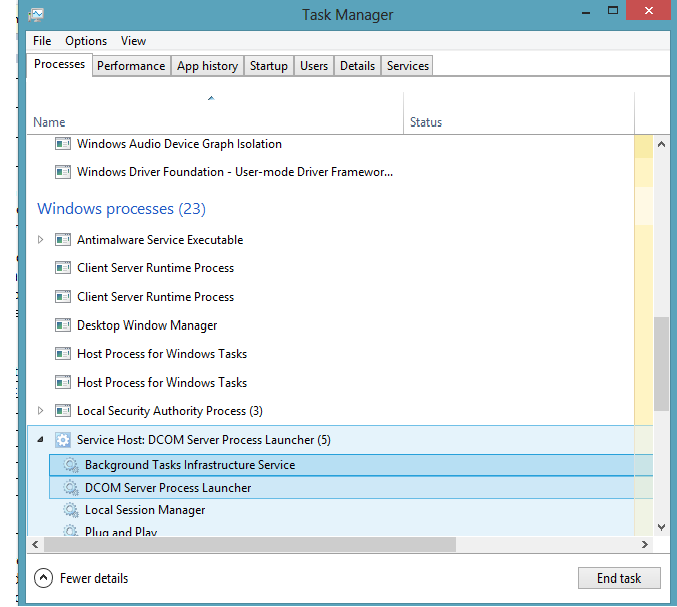Screen dimensions: 677x607
Task: Switch to the Users tab
Action: [x=314, y=66]
